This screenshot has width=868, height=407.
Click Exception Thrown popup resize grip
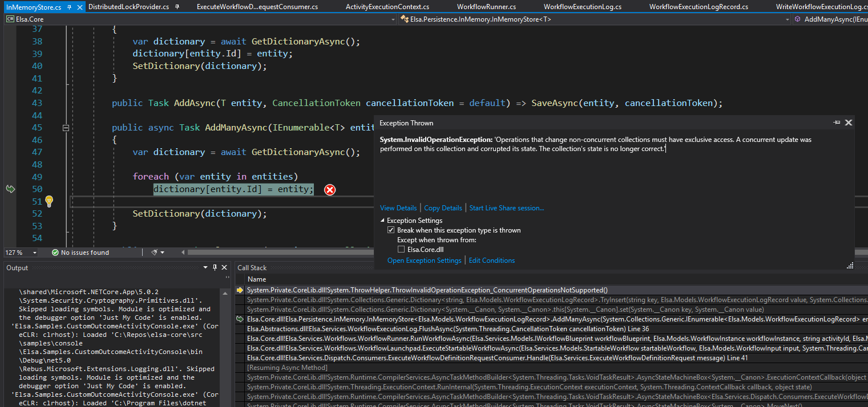pos(850,265)
